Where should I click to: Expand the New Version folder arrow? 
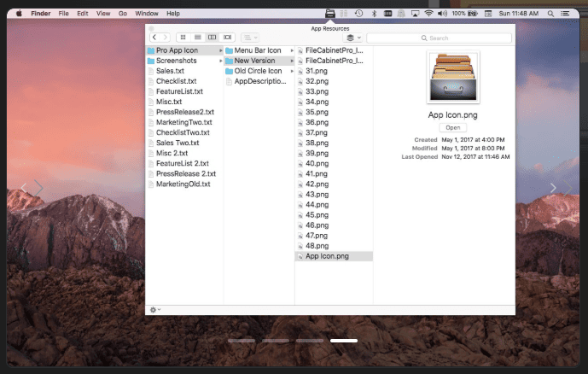coord(292,61)
